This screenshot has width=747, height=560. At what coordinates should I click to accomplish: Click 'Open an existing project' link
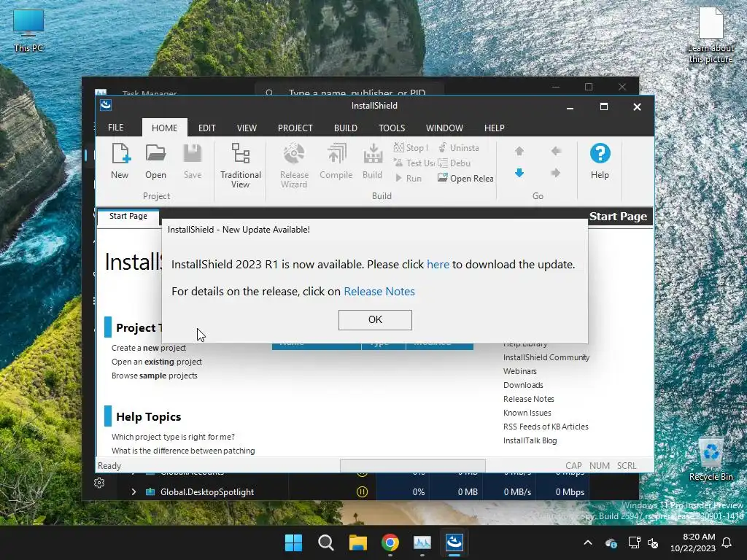click(157, 362)
